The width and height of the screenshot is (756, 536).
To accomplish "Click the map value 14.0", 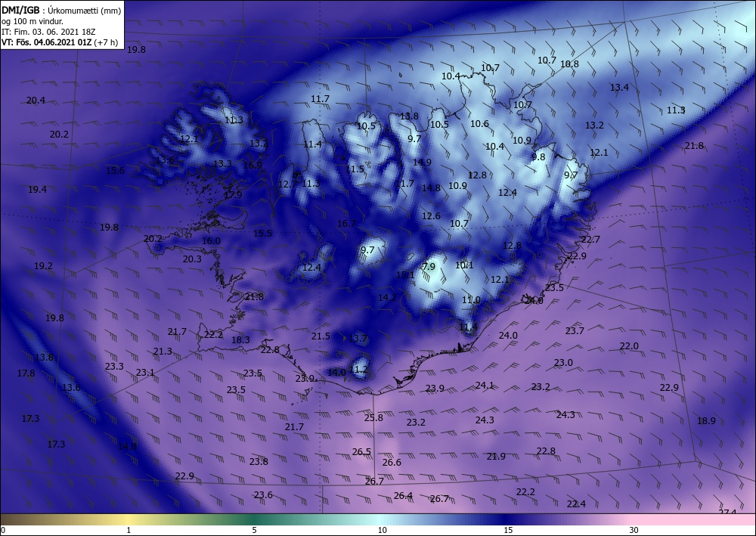I will point(336,372).
